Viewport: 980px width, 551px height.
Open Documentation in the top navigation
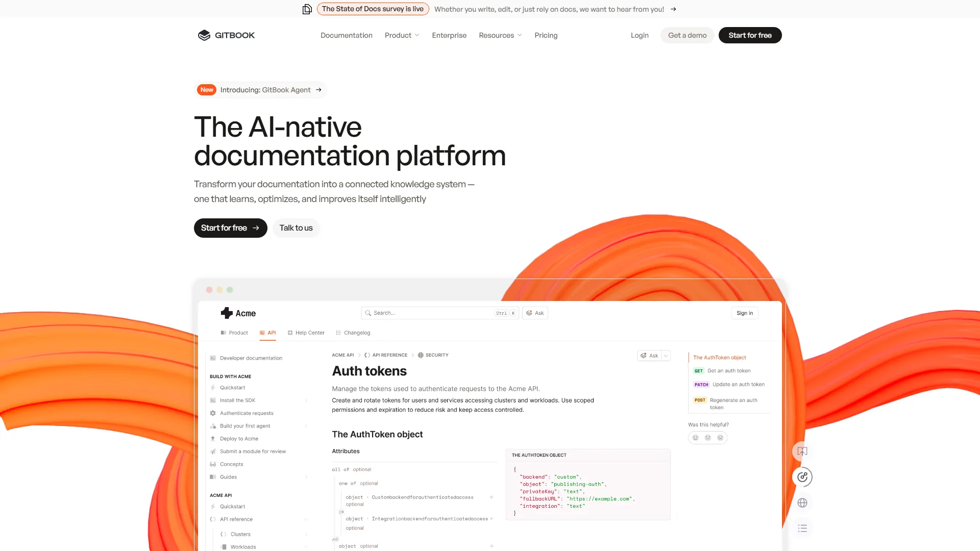tap(347, 35)
